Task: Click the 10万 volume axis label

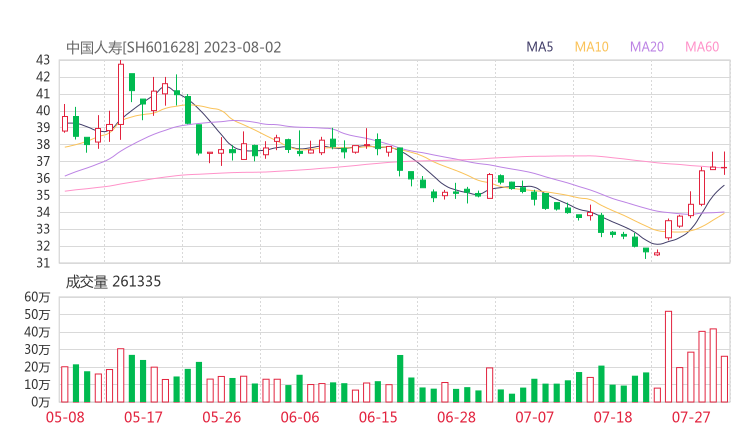Action: pos(37,385)
